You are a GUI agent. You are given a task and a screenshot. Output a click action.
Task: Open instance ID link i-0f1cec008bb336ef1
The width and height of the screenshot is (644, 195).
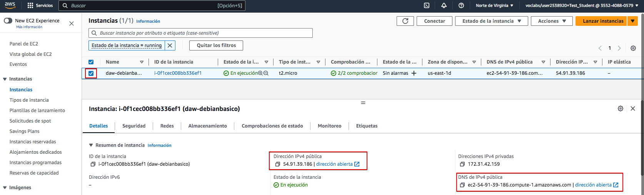(178, 73)
